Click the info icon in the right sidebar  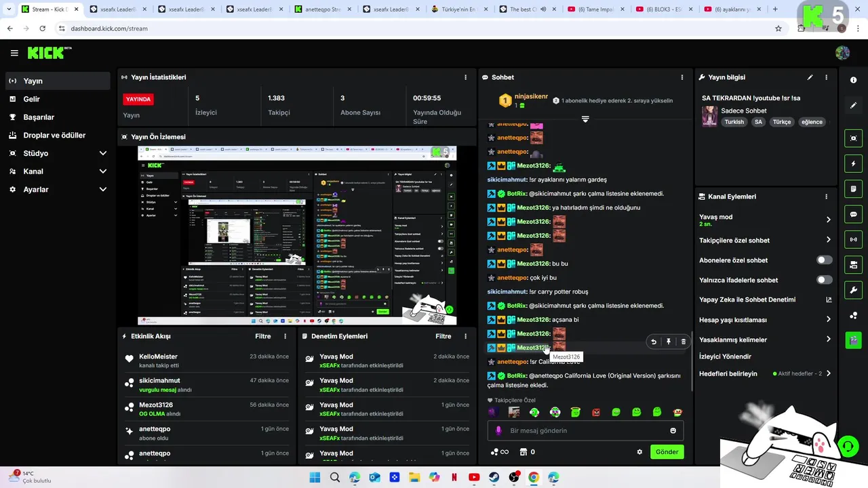(x=853, y=80)
